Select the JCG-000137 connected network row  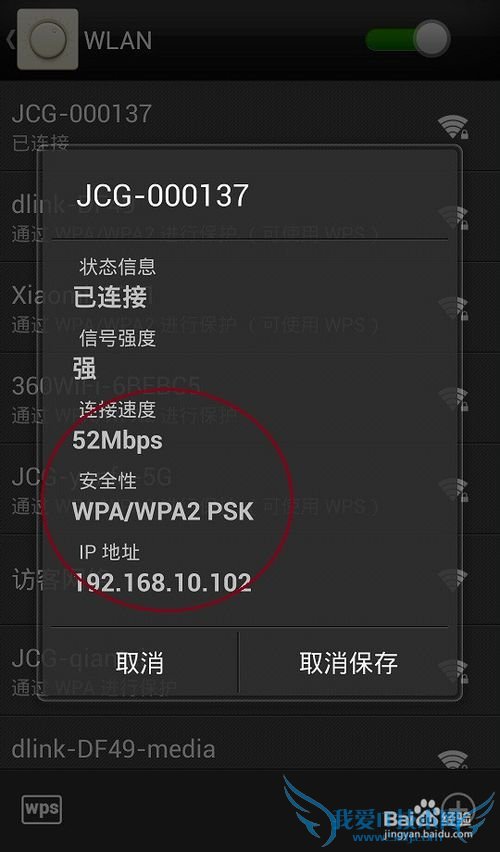tap(250, 126)
